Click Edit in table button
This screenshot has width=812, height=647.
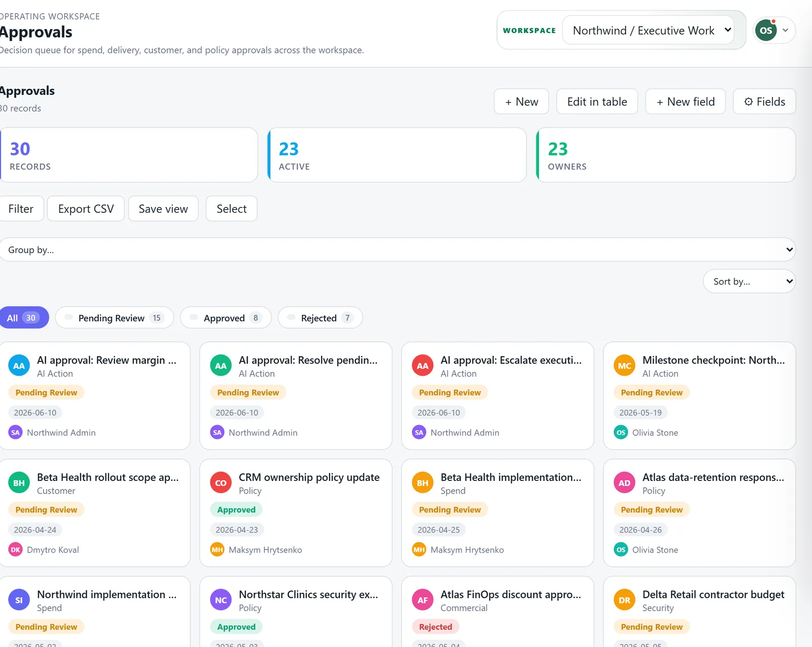point(597,102)
